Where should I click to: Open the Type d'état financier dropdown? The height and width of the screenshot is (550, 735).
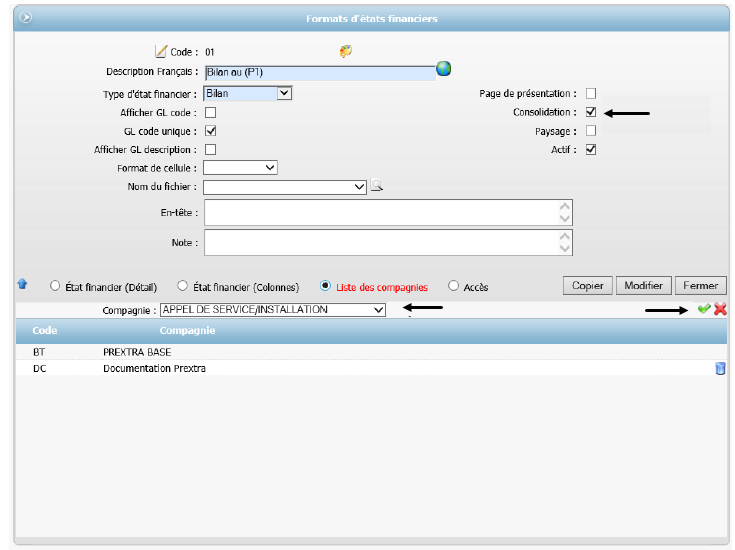click(283, 93)
